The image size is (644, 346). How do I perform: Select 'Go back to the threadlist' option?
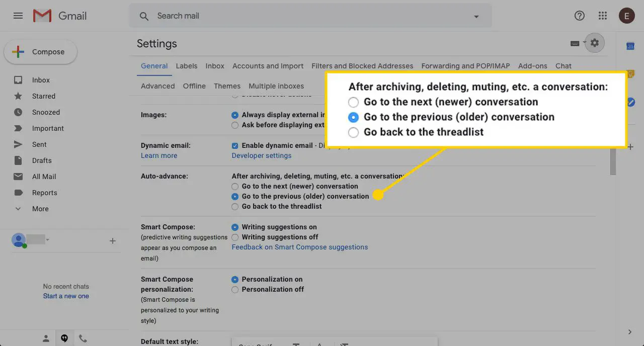pyautogui.click(x=235, y=206)
